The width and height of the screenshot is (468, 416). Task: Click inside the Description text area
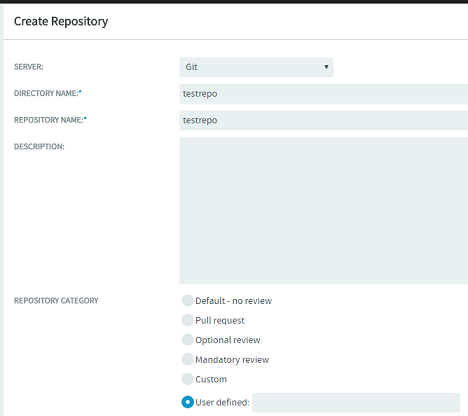(x=324, y=211)
